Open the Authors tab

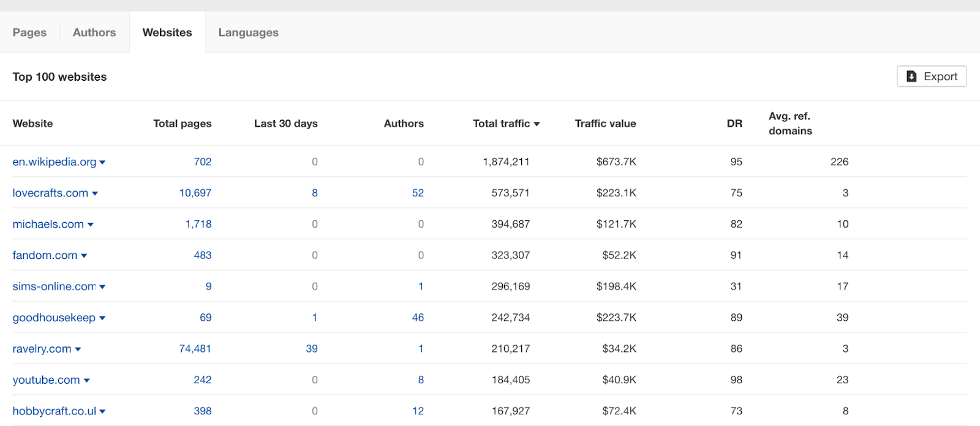[x=94, y=32]
